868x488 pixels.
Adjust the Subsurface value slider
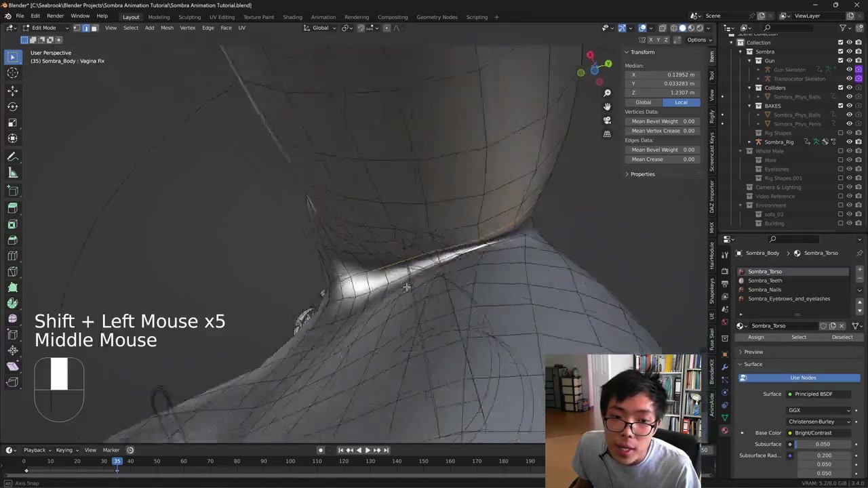[x=823, y=444]
